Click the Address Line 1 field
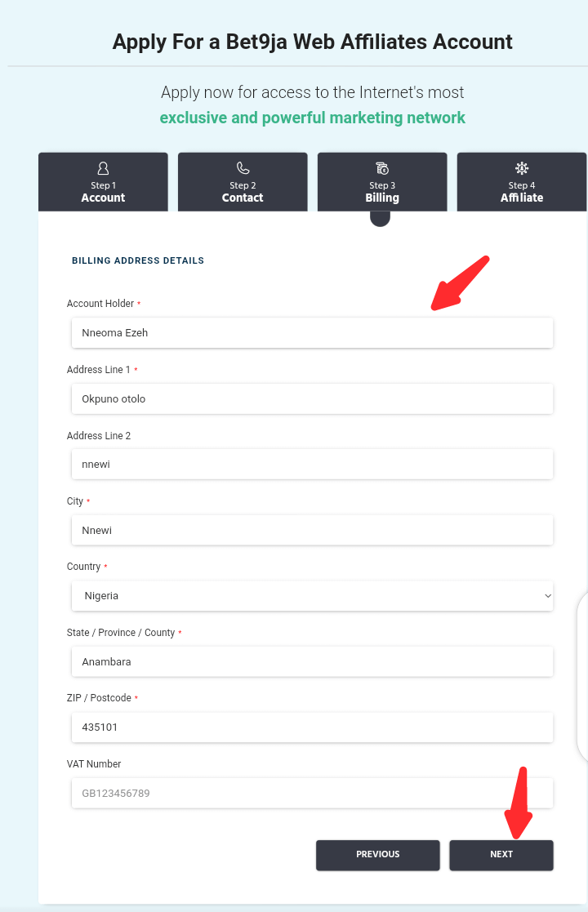 pyautogui.click(x=312, y=399)
